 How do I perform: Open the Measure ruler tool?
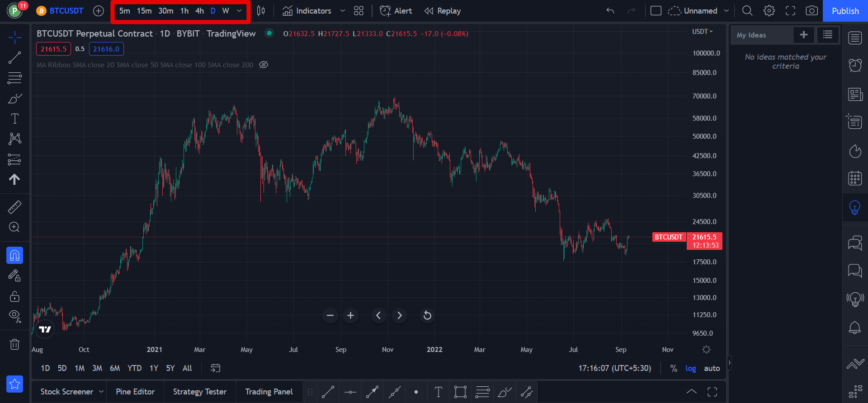click(x=14, y=207)
